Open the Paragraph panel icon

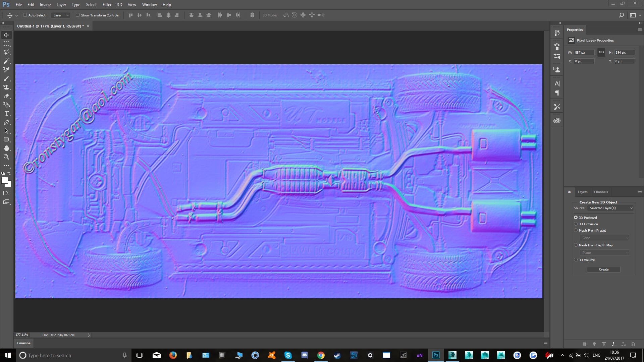pyautogui.click(x=557, y=93)
